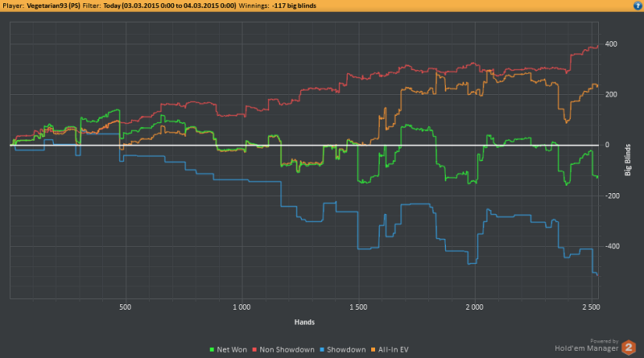
Task: Click the 1 000 x-axis label
Action: pos(242,307)
